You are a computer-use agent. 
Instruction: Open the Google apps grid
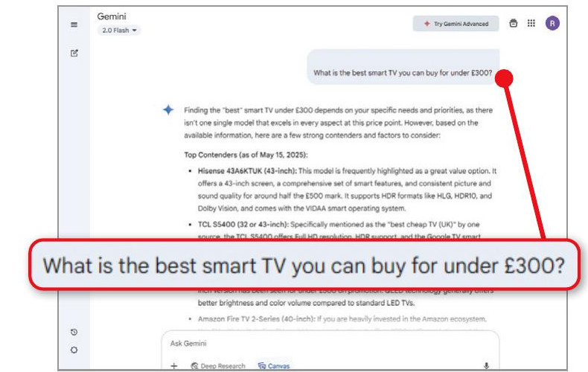531,23
